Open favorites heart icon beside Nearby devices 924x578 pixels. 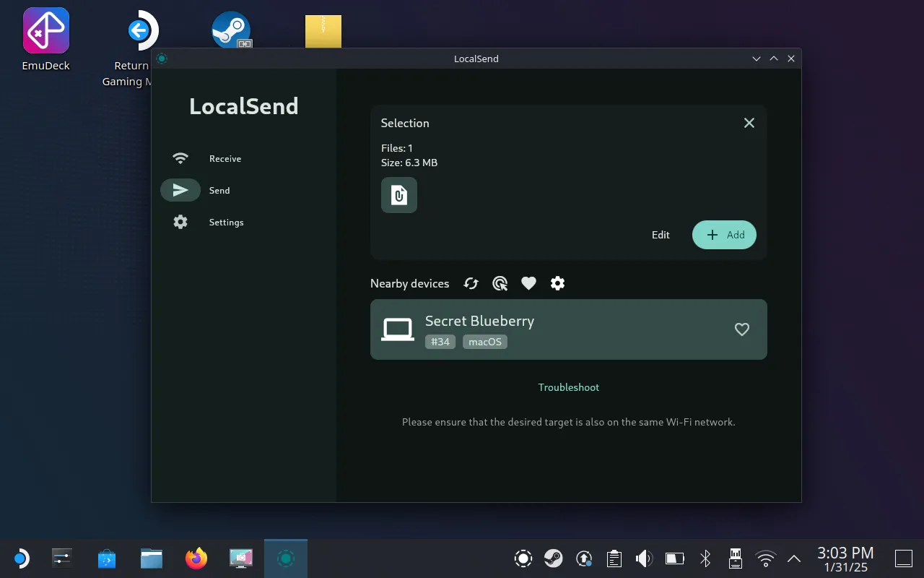coord(528,284)
